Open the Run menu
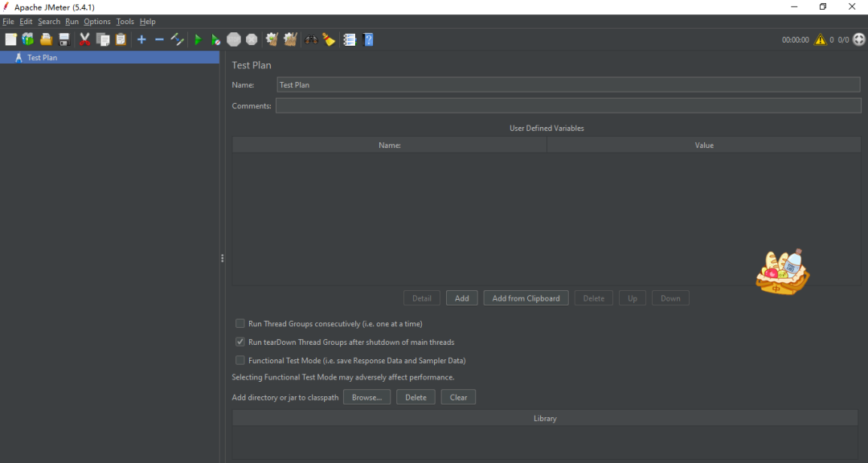The image size is (868, 463). coord(72,22)
